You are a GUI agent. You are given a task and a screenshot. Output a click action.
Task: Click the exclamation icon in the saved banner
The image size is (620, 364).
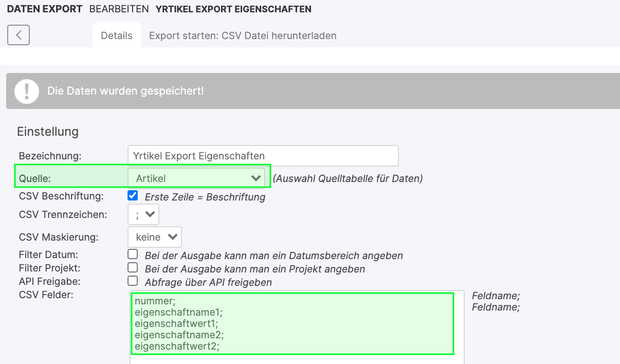pyautogui.click(x=27, y=91)
